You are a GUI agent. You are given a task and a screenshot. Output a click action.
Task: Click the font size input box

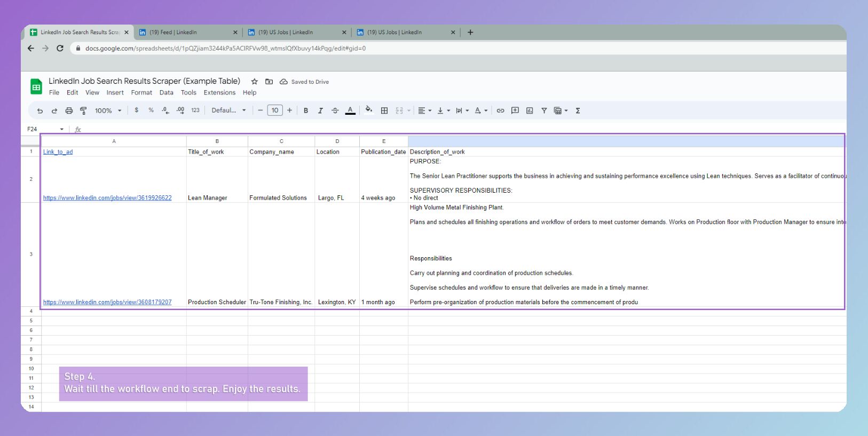pos(275,110)
